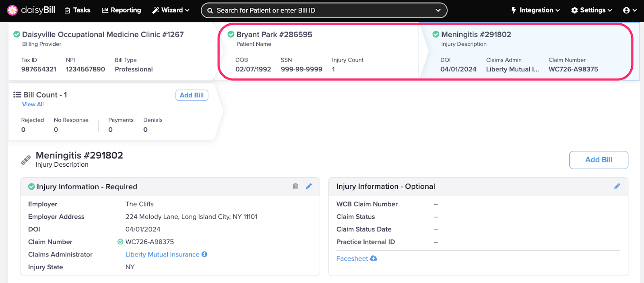This screenshot has width=644, height=283.
Task: Open the View All bills link
Action: (33, 104)
